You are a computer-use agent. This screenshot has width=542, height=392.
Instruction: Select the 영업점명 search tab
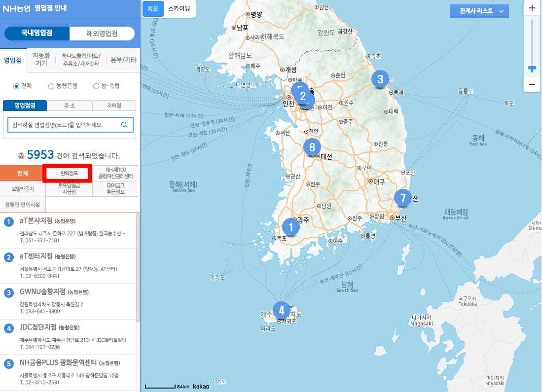[25, 106]
